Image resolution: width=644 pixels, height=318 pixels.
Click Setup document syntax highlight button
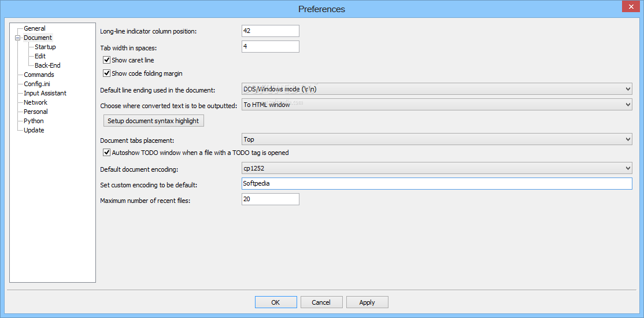pyautogui.click(x=153, y=121)
